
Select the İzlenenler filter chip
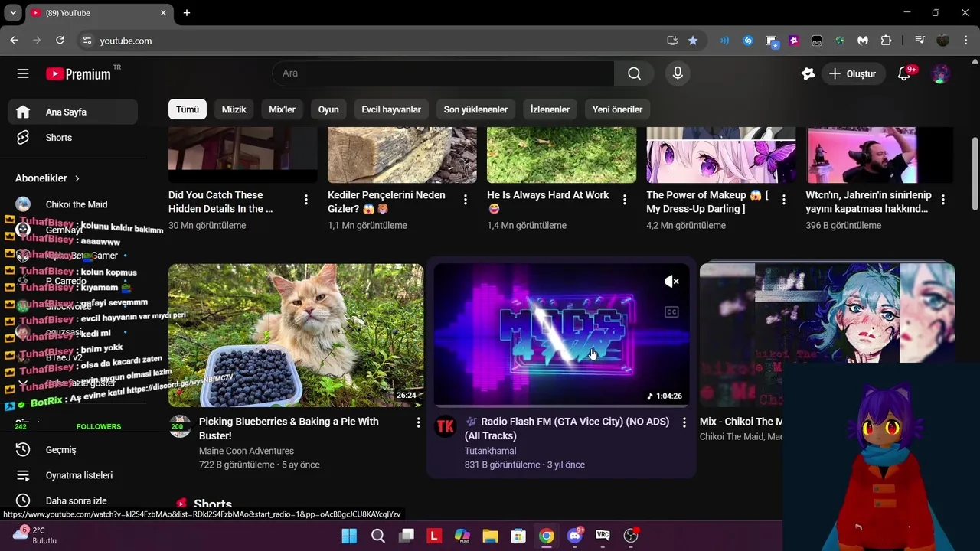point(550,109)
